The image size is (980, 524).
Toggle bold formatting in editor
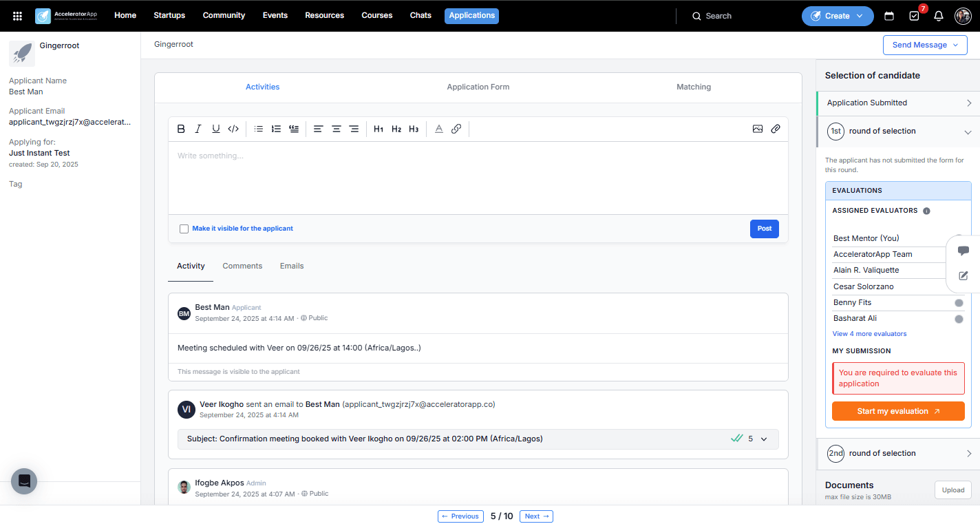pyautogui.click(x=181, y=129)
